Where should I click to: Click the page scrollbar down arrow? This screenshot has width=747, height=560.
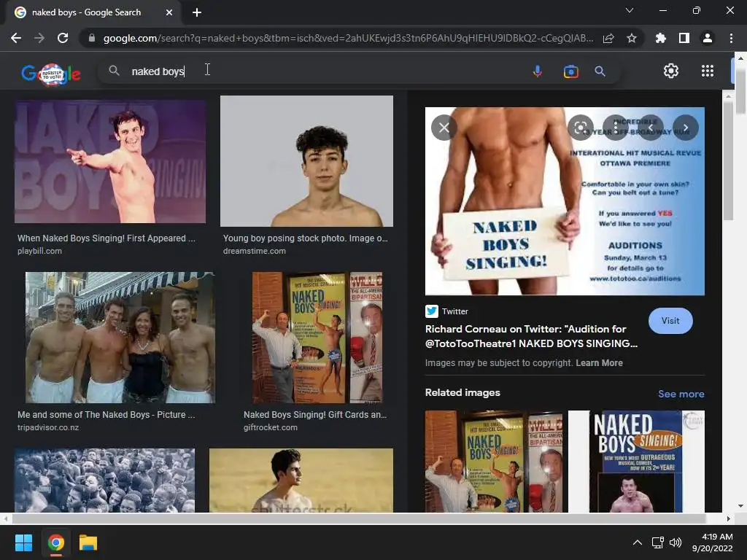740,506
